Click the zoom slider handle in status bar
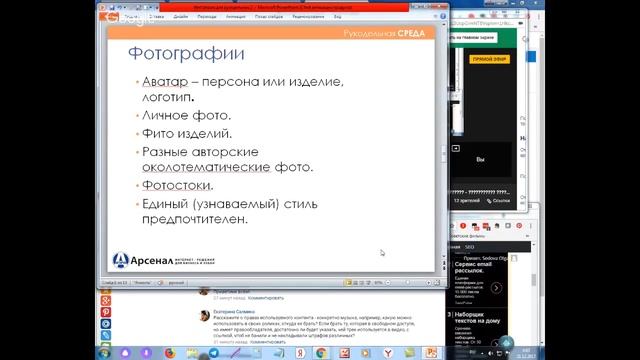Image resolution: width=640 pixels, height=360 pixels. (x=407, y=282)
